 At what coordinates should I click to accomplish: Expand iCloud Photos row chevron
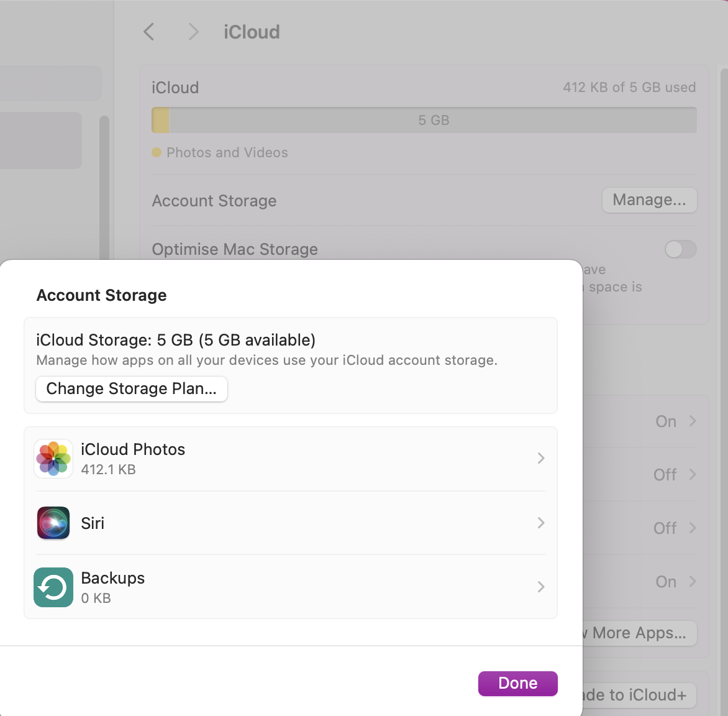point(541,459)
